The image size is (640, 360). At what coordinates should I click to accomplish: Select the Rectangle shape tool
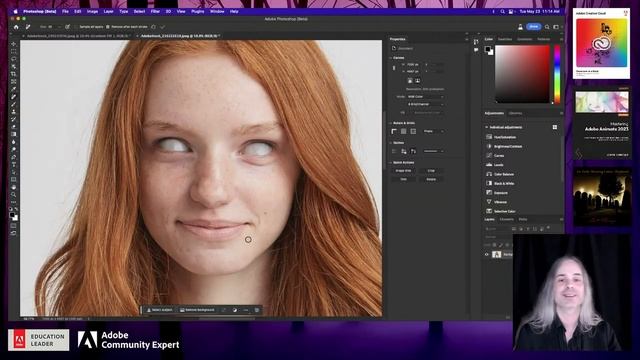13,180
